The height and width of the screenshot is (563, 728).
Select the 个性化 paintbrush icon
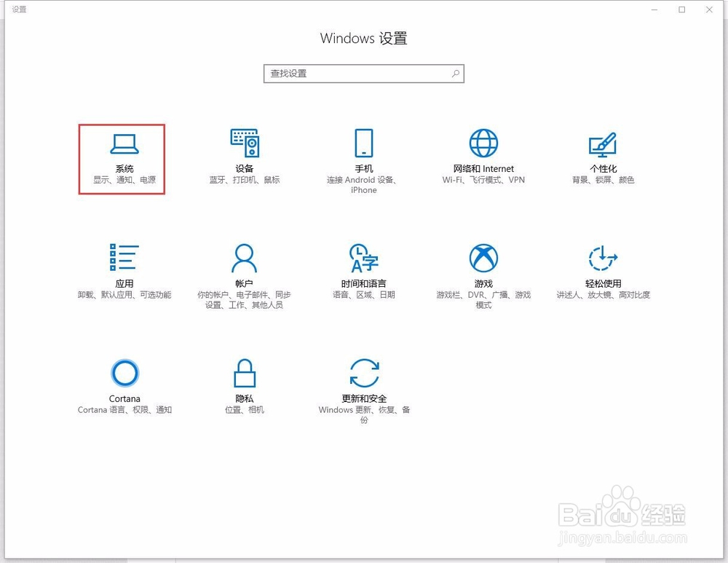click(x=603, y=144)
